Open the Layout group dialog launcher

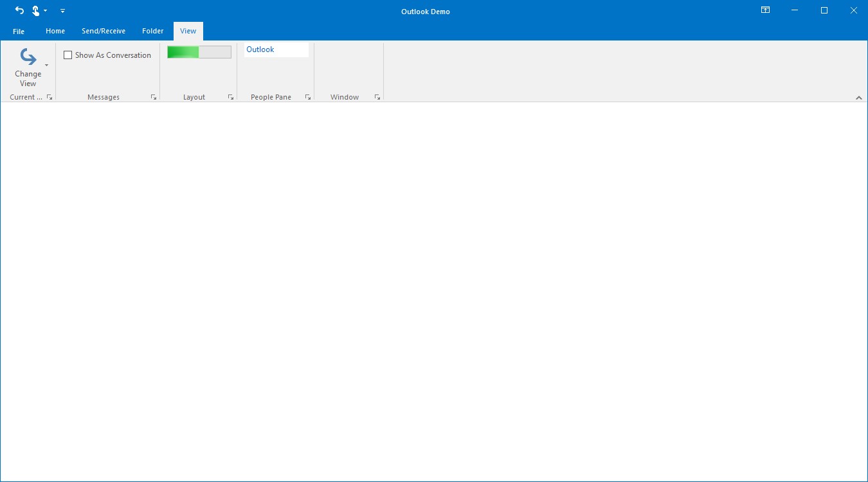231,96
